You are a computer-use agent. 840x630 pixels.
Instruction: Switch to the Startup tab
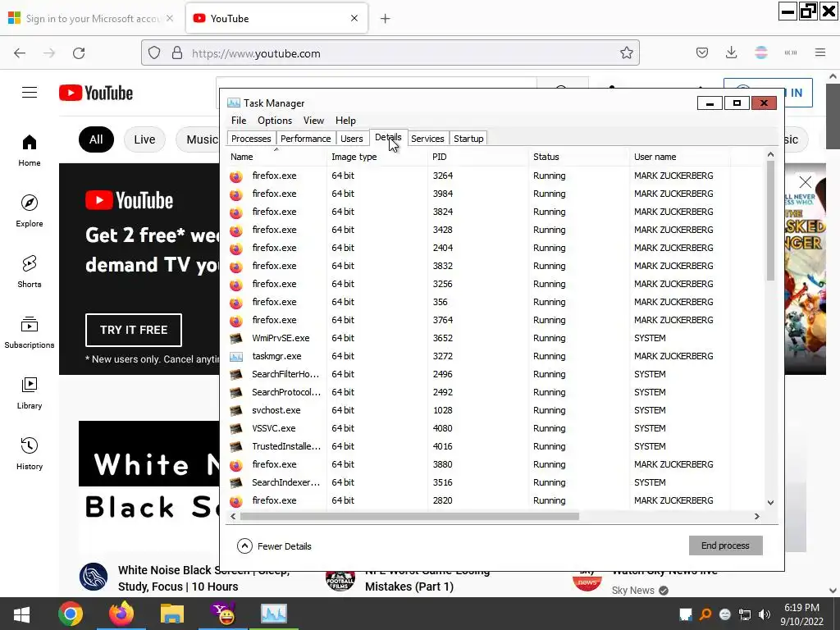tap(468, 138)
